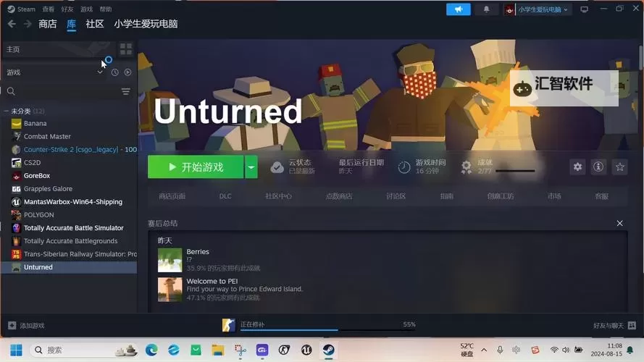Open the 游戏 menu in menu bar

(86, 9)
